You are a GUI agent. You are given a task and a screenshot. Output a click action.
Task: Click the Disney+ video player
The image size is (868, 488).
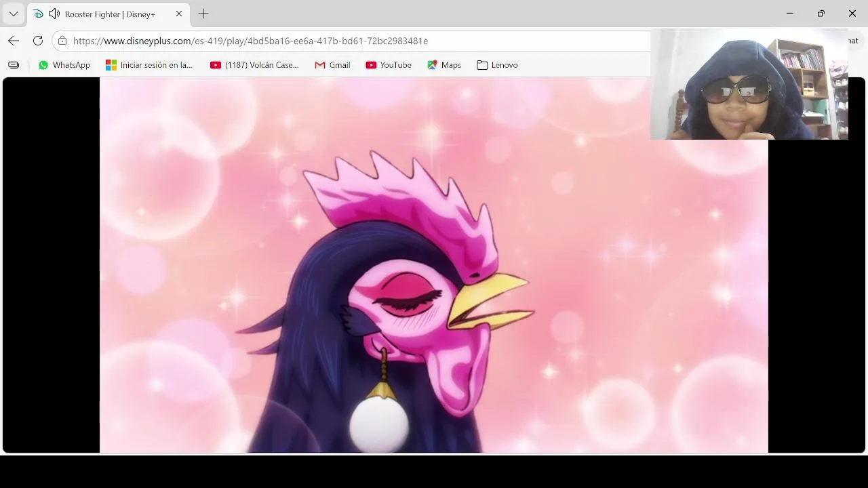(434, 264)
